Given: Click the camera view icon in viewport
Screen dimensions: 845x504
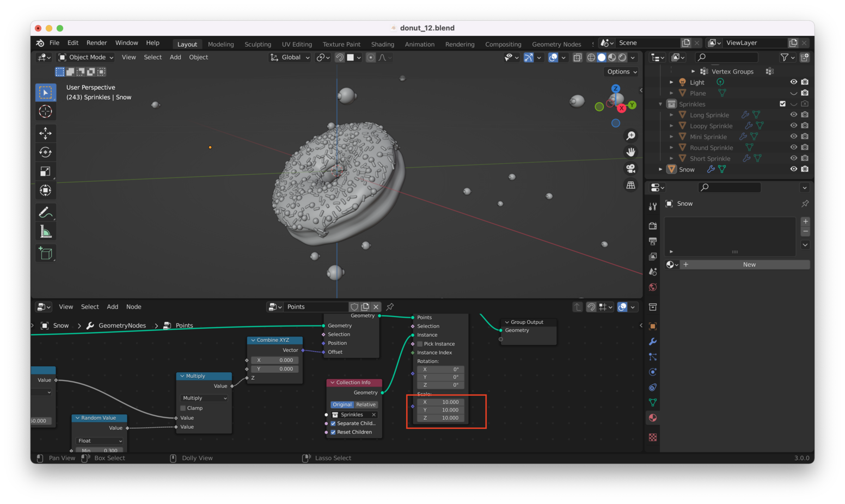Looking at the screenshot, I should click(630, 169).
